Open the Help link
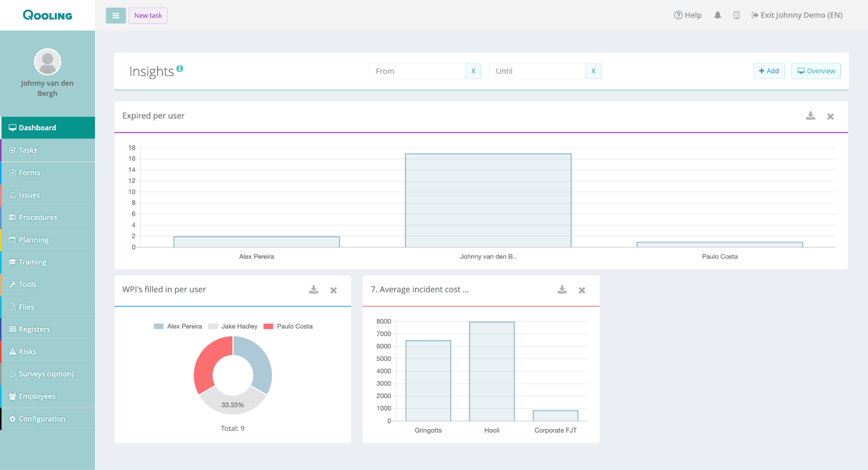 click(x=688, y=15)
